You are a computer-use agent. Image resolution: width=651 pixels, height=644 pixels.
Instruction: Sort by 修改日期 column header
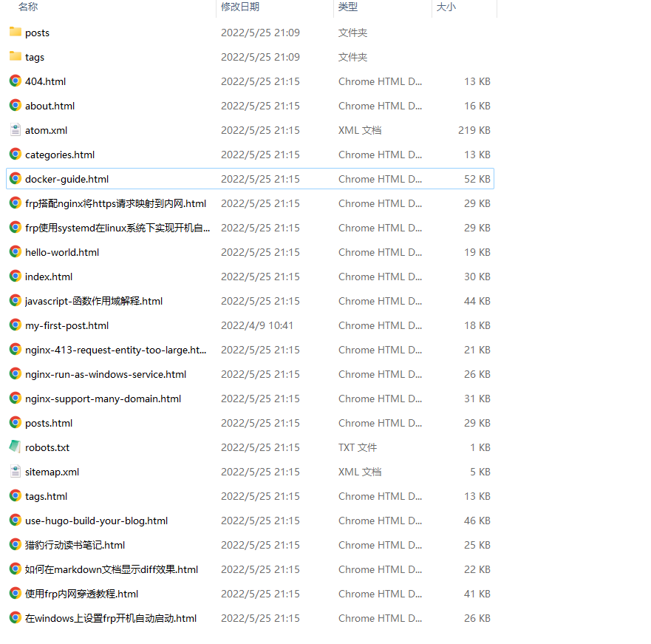click(x=240, y=7)
